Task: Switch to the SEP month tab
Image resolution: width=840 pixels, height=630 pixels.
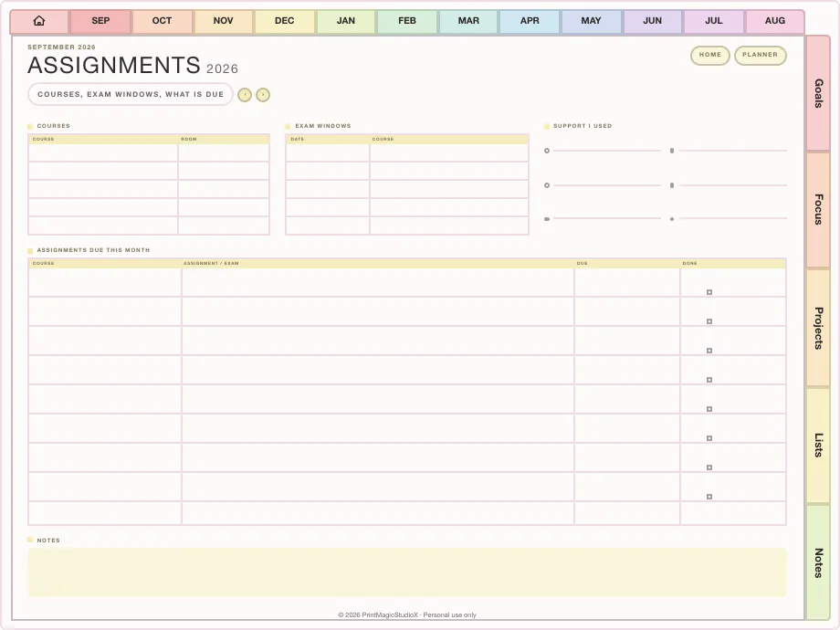Action: pyautogui.click(x=100, y=21)
